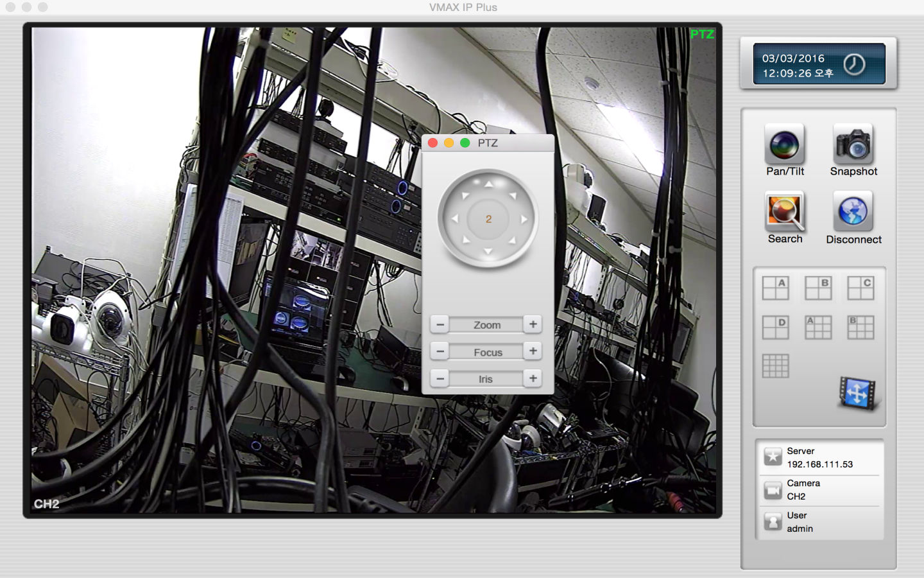The width and height of the screenshot is (924, 578).
Task: Pan camera right with PTZ arrow
Action: [524, 218]
